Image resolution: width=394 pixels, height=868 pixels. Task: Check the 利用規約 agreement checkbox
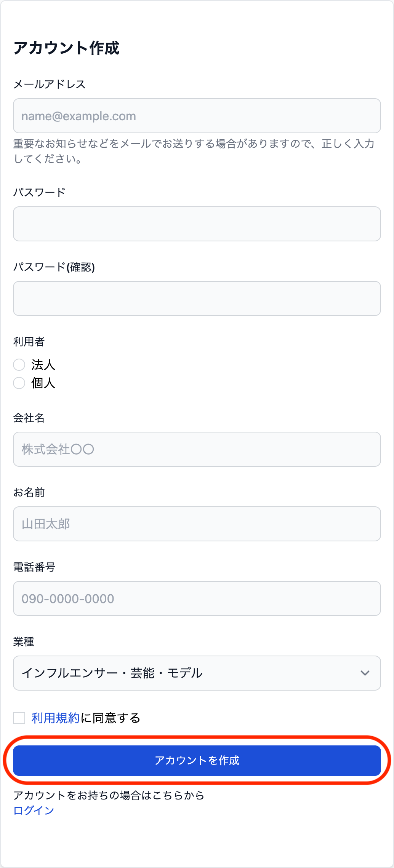[x=19, y=718]
